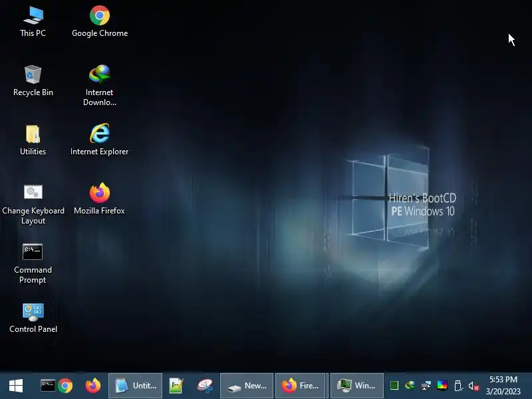Launch Command Prompt from the taskbar
The height and width of the screenshot is (399, 532).
(47, 386)
